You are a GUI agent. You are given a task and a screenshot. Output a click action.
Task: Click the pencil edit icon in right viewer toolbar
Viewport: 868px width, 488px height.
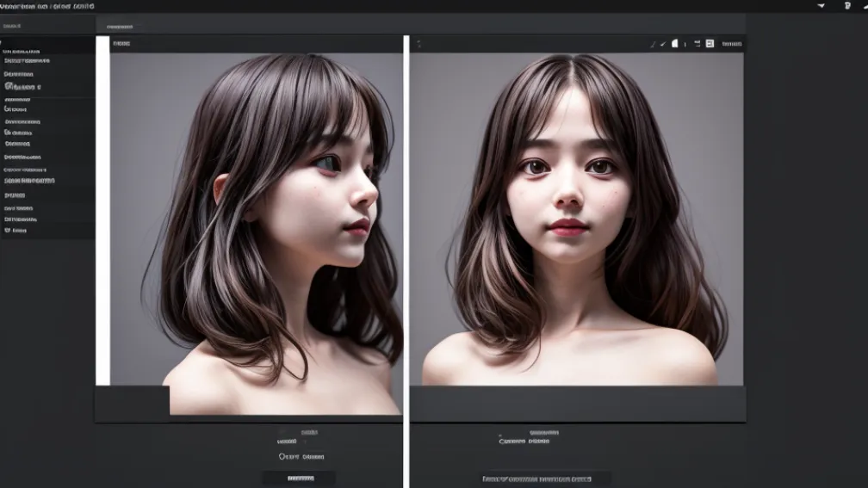coord(652,43)
